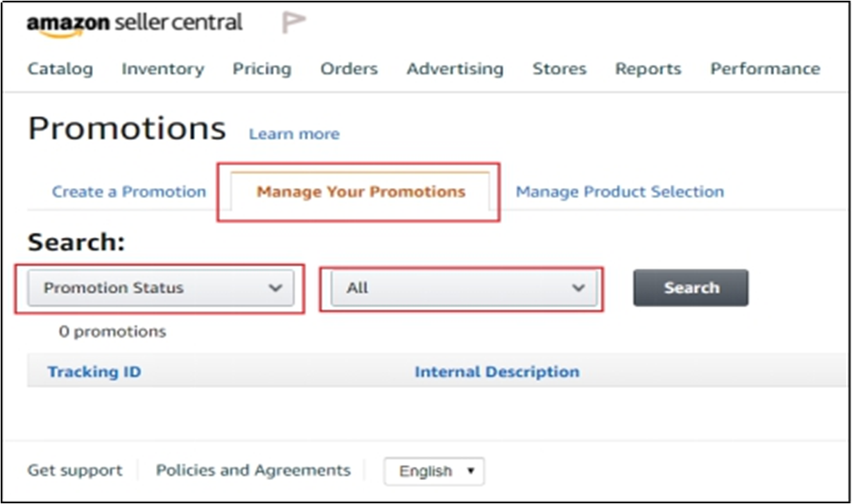The height and width of the screenshot is (504, 853).
Task: Sort by Tracking ID column header
Action: click(94, 372)
